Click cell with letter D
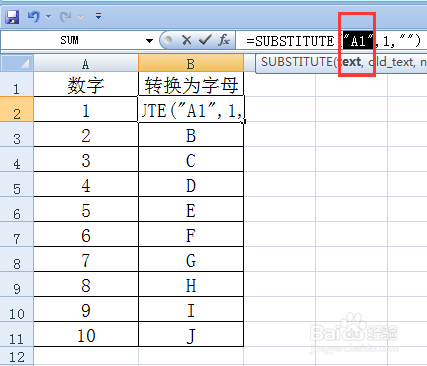The height and width of the screenshot is (366, 427). [x=191, y=184]
